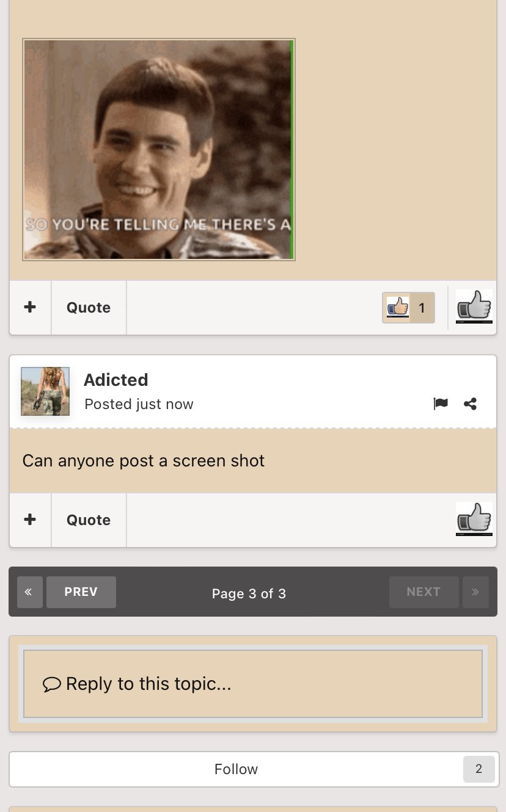Like the GIF post with thumbs up
Viewport: 506px width, 812px height.
474,306
